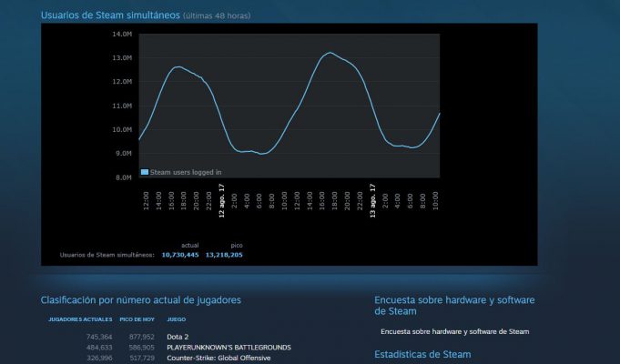Image resolution: width=620 pixels, height=364 pixels.
Task: Click the second peak of the user graph line
Action: [330, 53]
